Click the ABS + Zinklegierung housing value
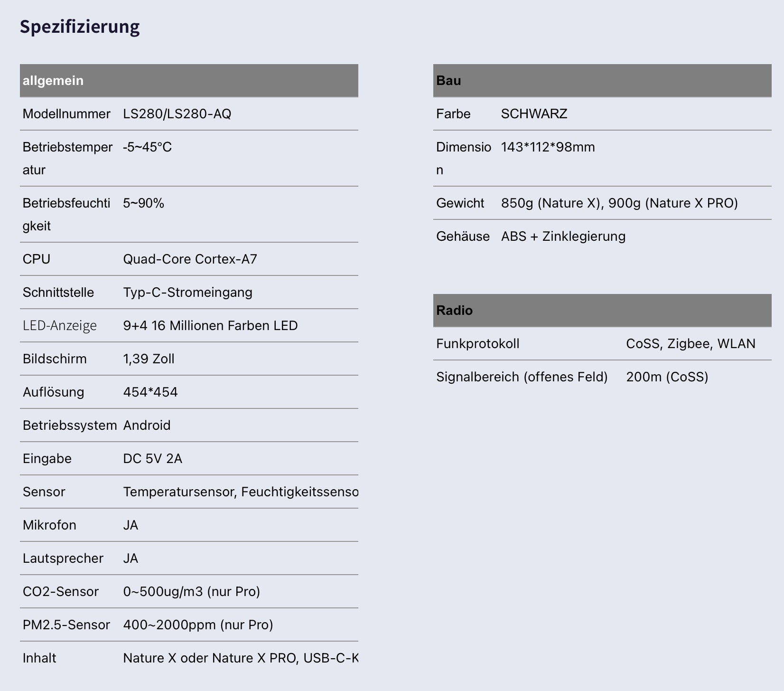 pyautogui.click(x=563, y=237)
